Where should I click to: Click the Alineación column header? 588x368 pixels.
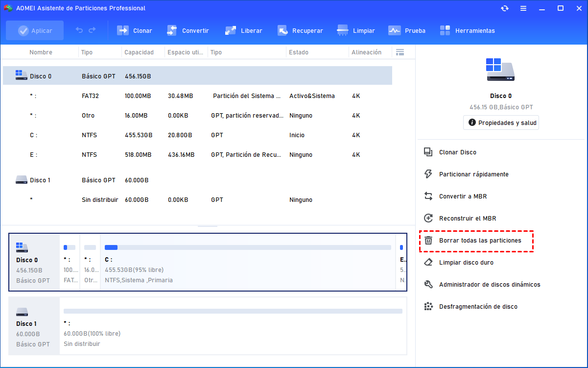[x=366, y=52]
